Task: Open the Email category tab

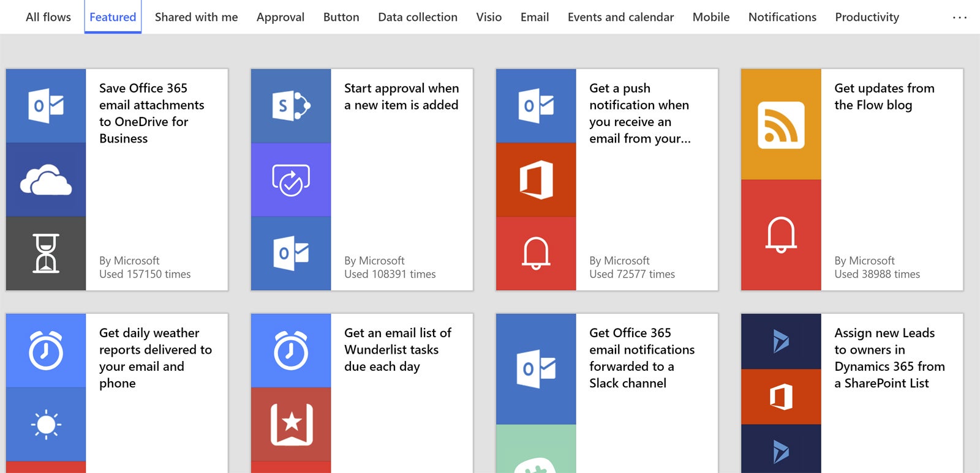Action: (x=535, y=17)
